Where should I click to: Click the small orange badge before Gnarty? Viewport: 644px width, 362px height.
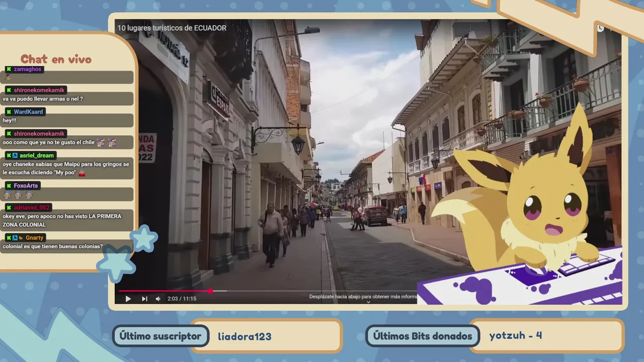click(21, 238)
